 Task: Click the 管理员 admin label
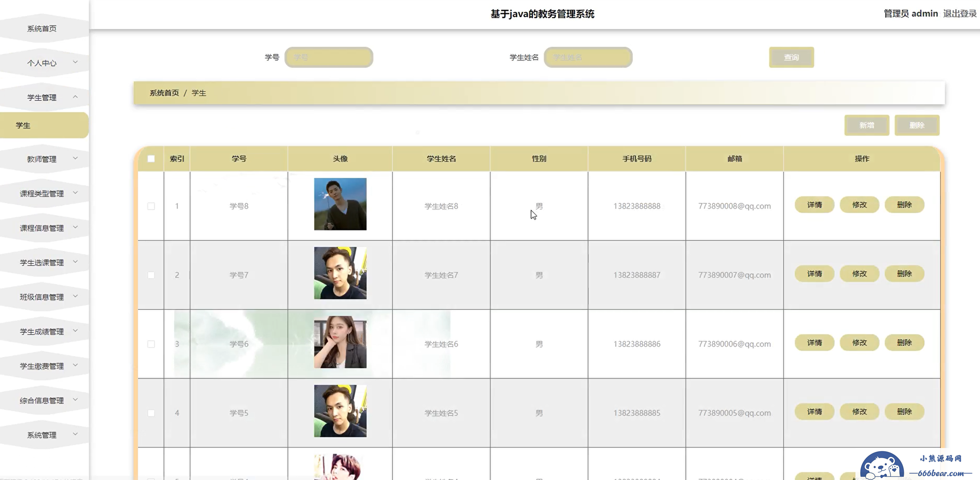911,14
